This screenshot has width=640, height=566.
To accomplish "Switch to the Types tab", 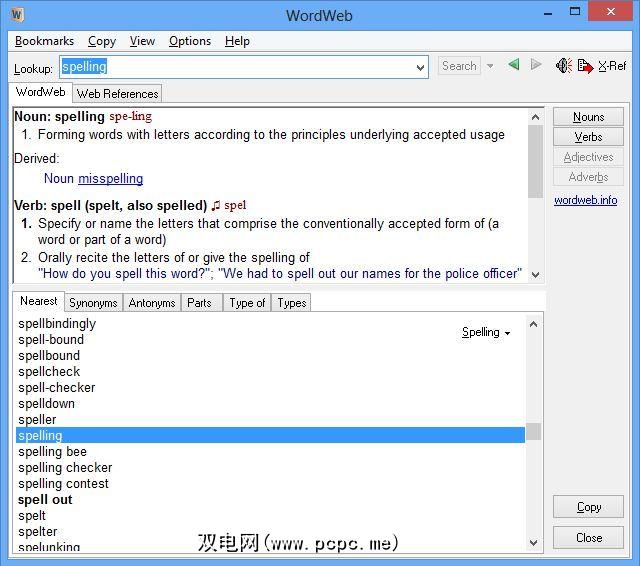I will tap(291, 303).
